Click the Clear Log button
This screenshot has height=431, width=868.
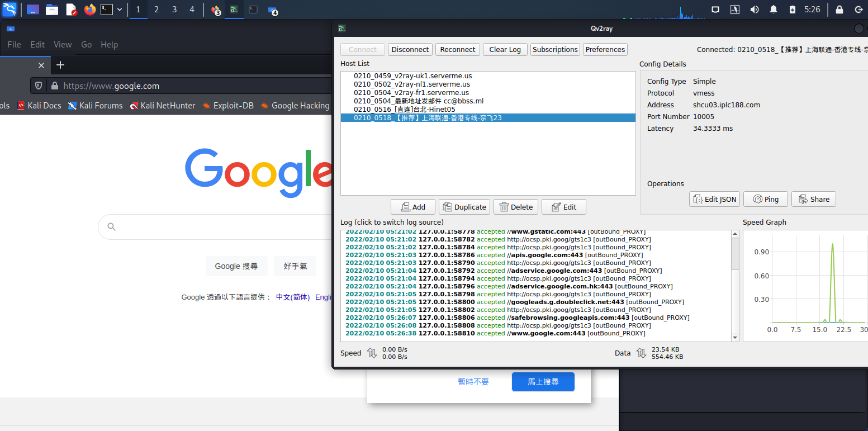pyautogui.click(x=505, y=49)
